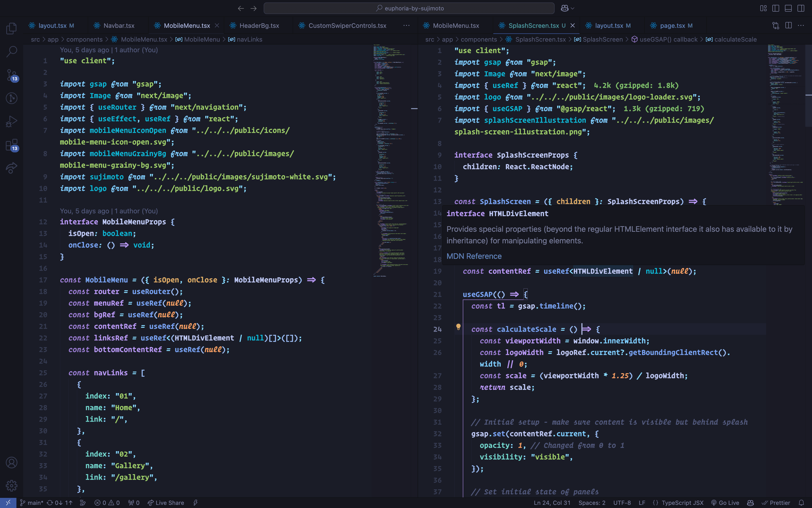The image size is (812, 508).
Task: Click the language curly braces status icon
Action: coord(655,503)
